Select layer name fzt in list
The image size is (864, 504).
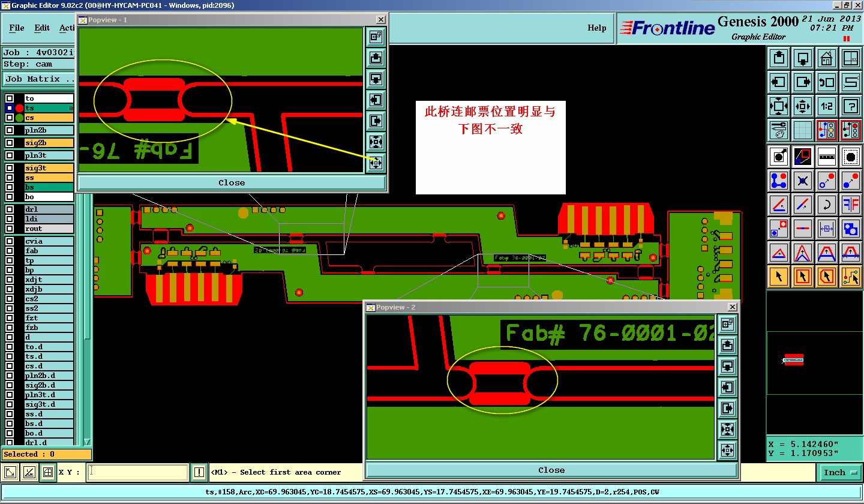coord(49,318)
